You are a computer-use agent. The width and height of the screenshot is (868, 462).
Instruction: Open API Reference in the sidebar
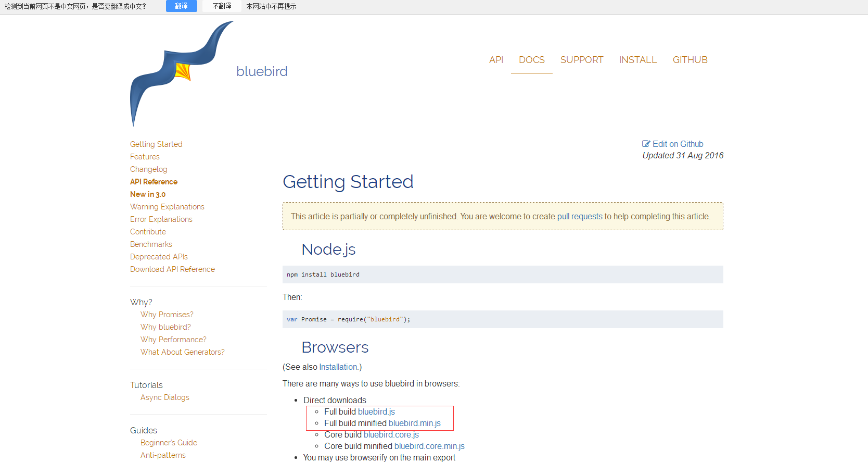tap(154, 182)
